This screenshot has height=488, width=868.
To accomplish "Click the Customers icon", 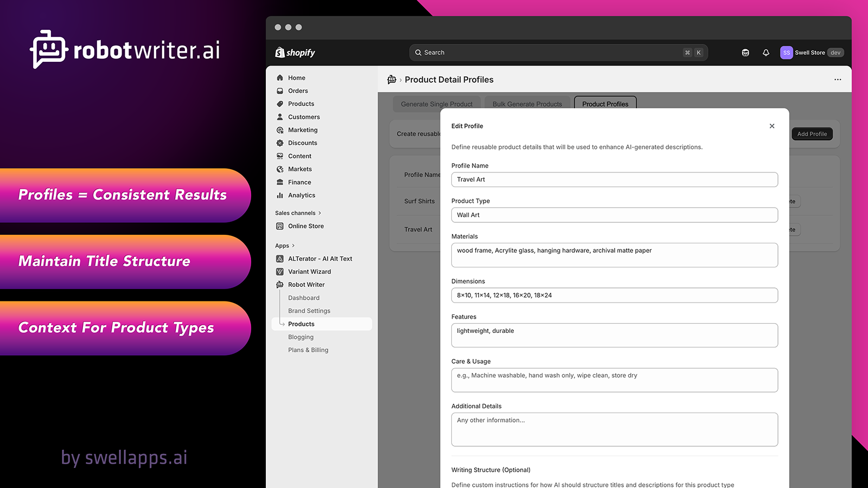I will click(280, 117).
